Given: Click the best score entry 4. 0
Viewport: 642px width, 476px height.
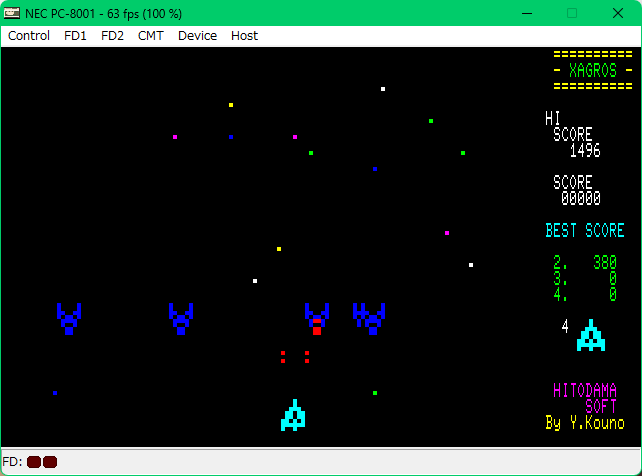Looking at the screenshot, I should [585, 294].
